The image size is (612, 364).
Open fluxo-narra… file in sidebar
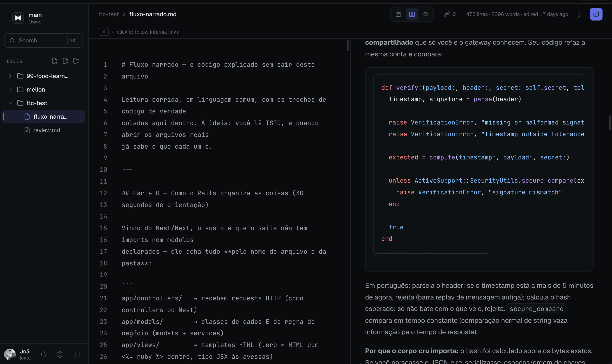(44, 117)
